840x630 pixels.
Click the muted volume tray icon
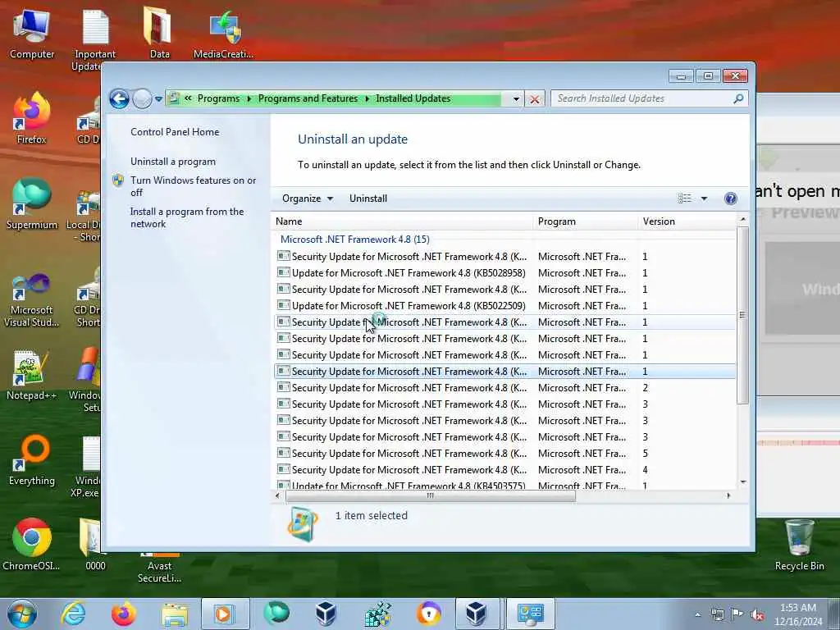pos(757,615)
